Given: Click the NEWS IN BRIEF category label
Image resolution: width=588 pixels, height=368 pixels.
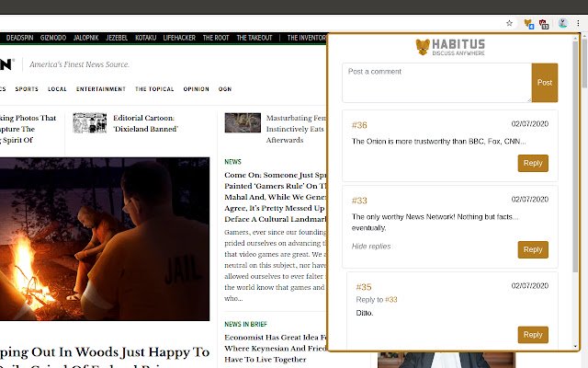Looking at the screenshot, I should click(x=245, y=324).
